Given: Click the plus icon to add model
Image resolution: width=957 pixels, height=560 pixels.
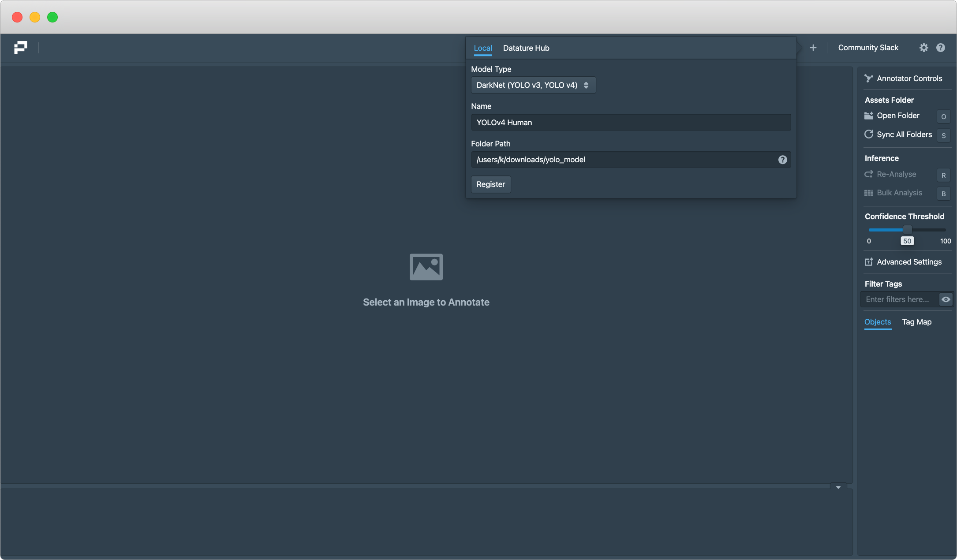Looking at the screenshot, I should click(x=813, y=48).
